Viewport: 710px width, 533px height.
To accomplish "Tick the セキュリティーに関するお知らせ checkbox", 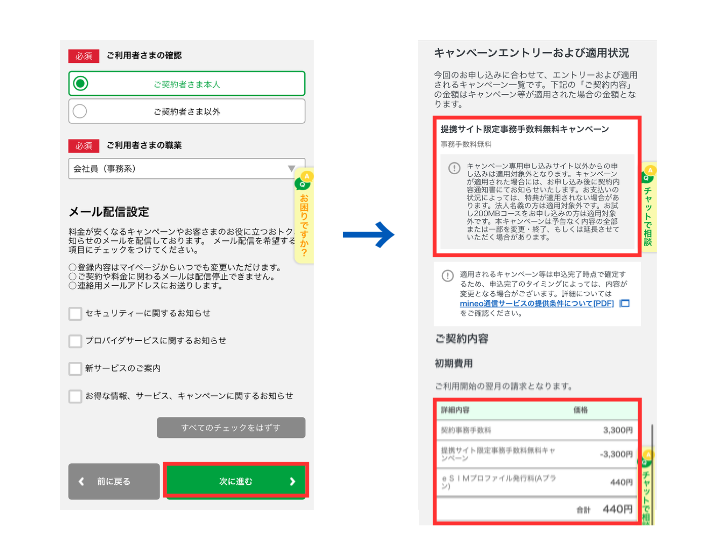I will [x=75, y=314].
